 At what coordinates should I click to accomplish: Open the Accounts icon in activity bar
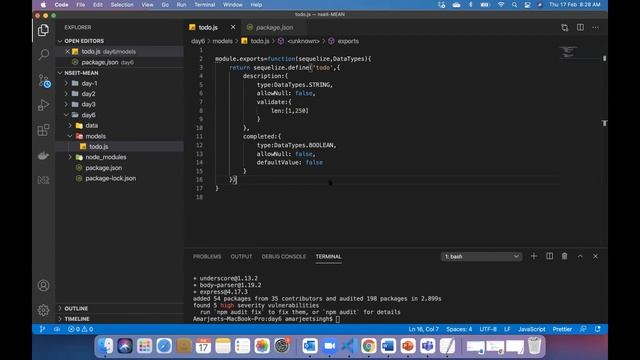(43, 285)
